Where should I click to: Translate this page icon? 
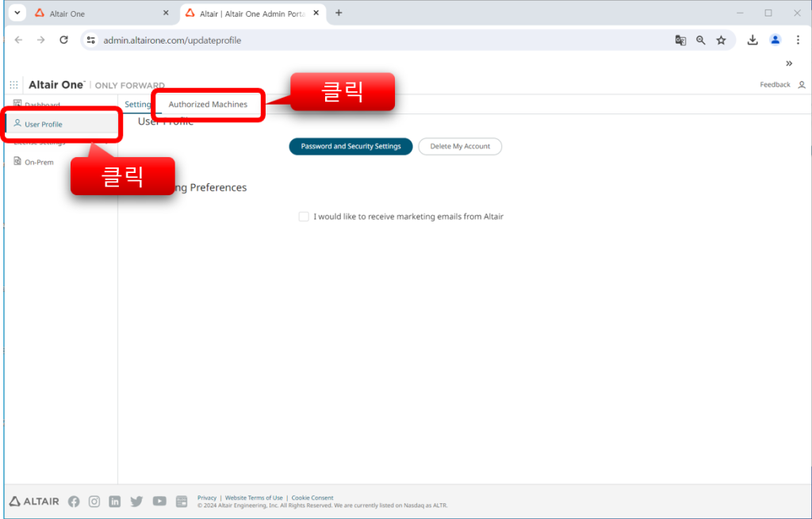(680, 40)
